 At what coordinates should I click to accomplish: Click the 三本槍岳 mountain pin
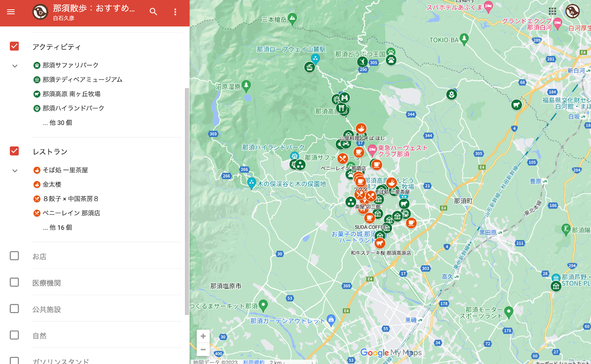(293, 18)
